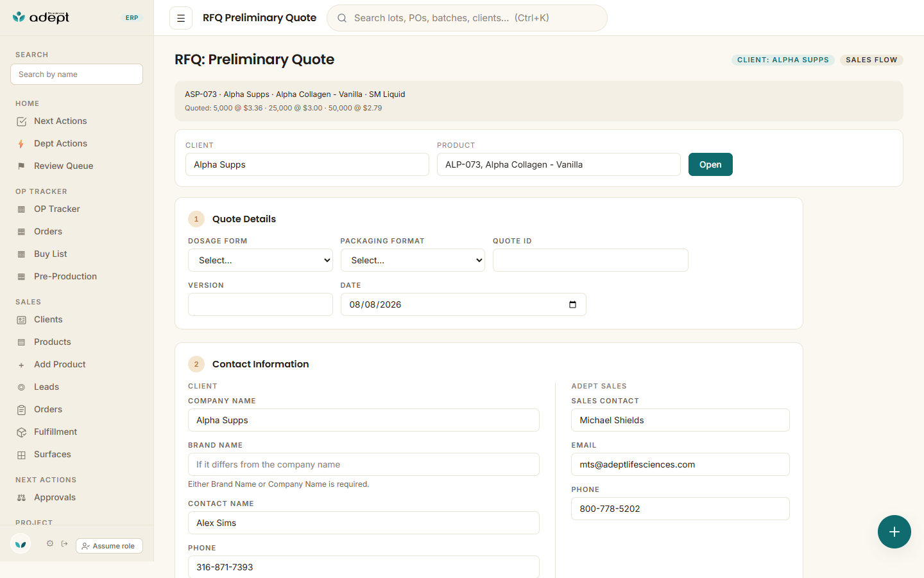The image size is (924, 578).
Task: Click the Client: Alpha Supps badge
Action: point(783,60)
